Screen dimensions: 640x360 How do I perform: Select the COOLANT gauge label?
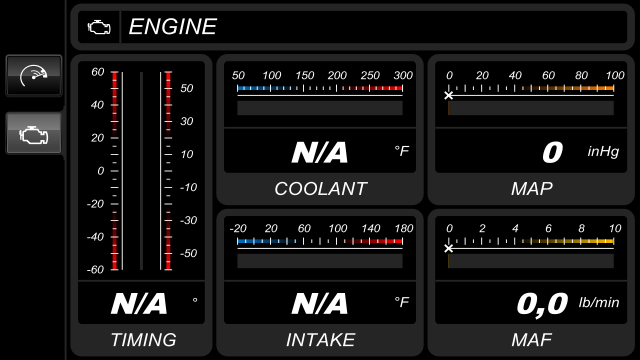click(320, 189)
